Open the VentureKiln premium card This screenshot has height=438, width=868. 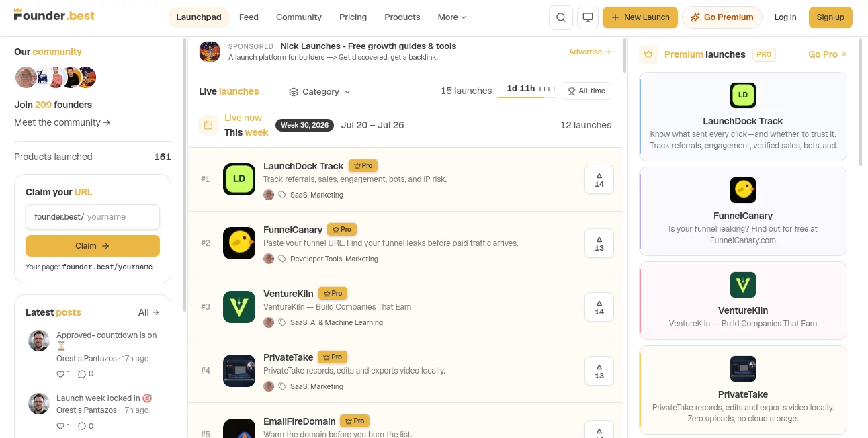point(743,300)
